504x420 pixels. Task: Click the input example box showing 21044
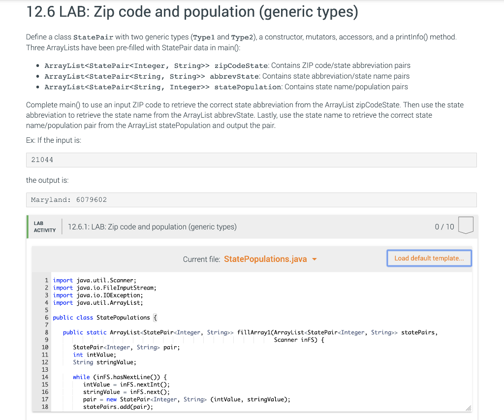pyautogui.click(x=251, y=160)
